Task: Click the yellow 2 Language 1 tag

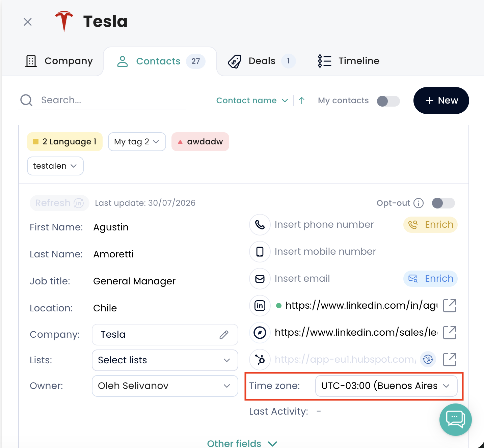Action: 65,142
